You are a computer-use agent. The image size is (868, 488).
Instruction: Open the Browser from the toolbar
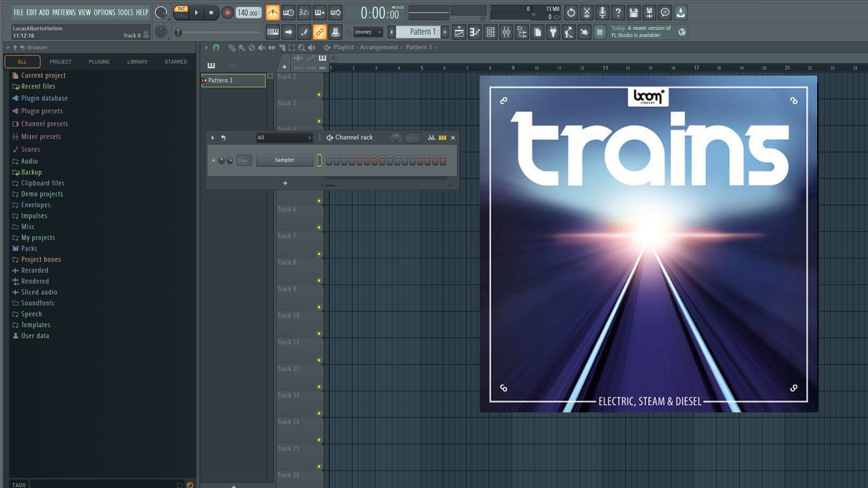click(522, 32)
